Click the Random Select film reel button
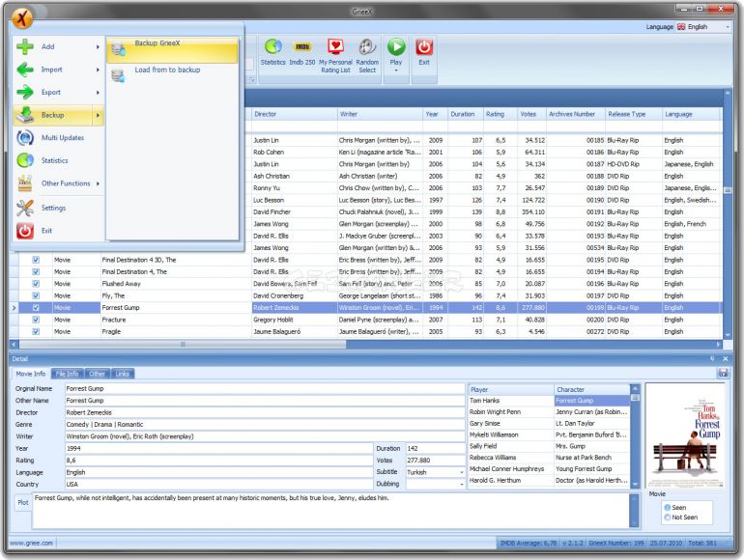Image resolution: width=744 pixels, height=560 pixels. pyautogui.click(x=367, y=56)
